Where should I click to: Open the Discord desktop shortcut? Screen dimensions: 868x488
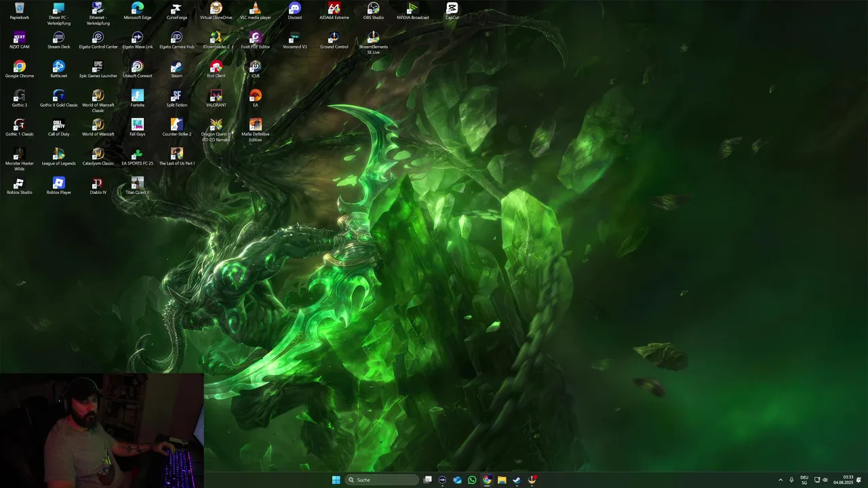tap(295, 11)
